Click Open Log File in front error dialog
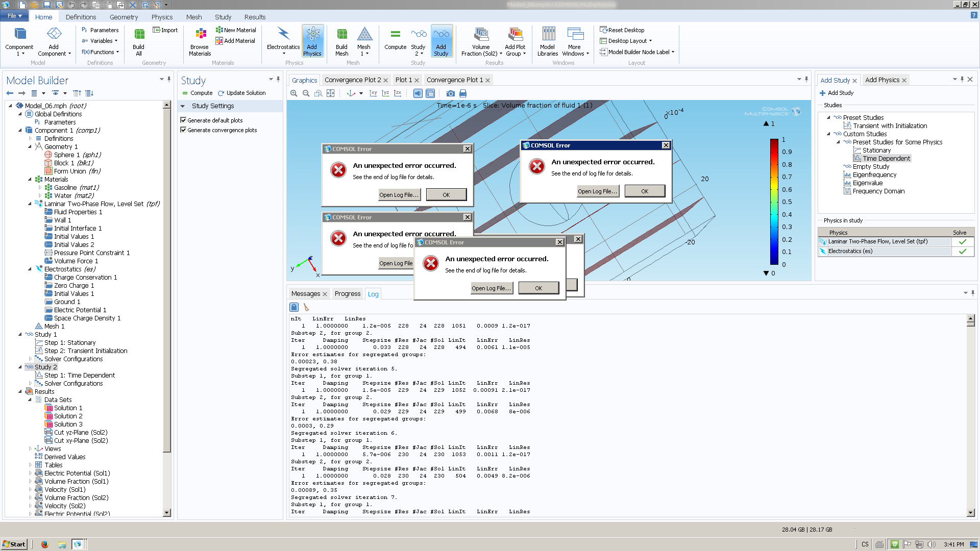Image resolution: width=980 pixels, height=551 pixels. pos(491,288)
